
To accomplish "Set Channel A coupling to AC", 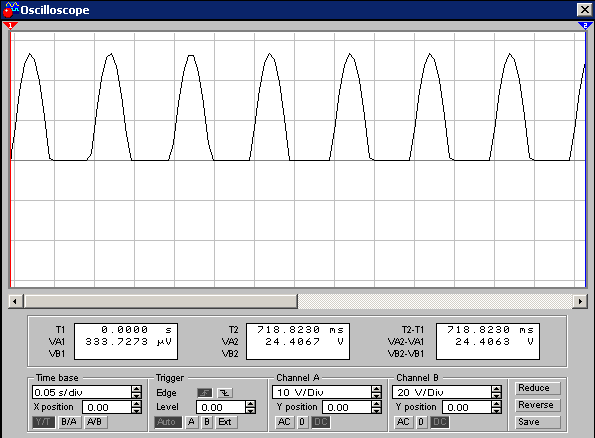I will 284,422.
